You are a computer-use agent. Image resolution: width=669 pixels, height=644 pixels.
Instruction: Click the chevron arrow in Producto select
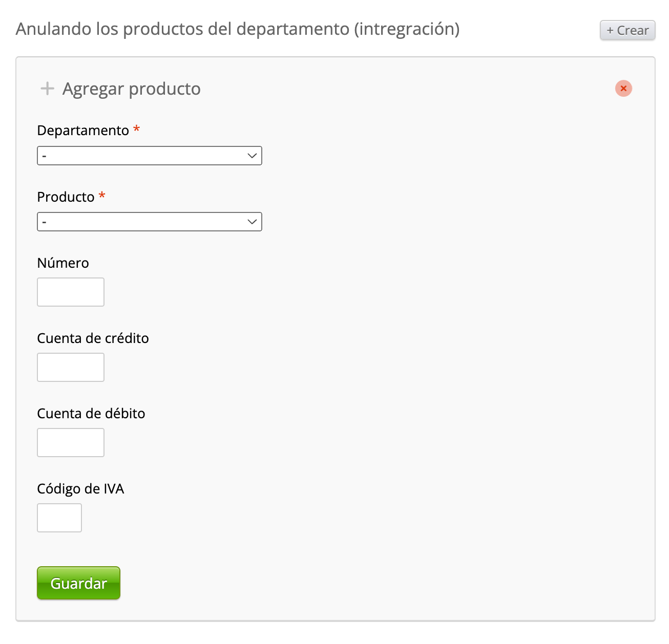coord(252,222)
